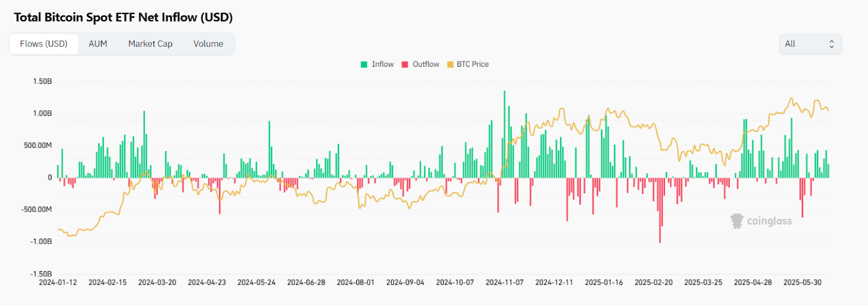Toggle the Inflow legend series
868x305 pixels.
377,64
